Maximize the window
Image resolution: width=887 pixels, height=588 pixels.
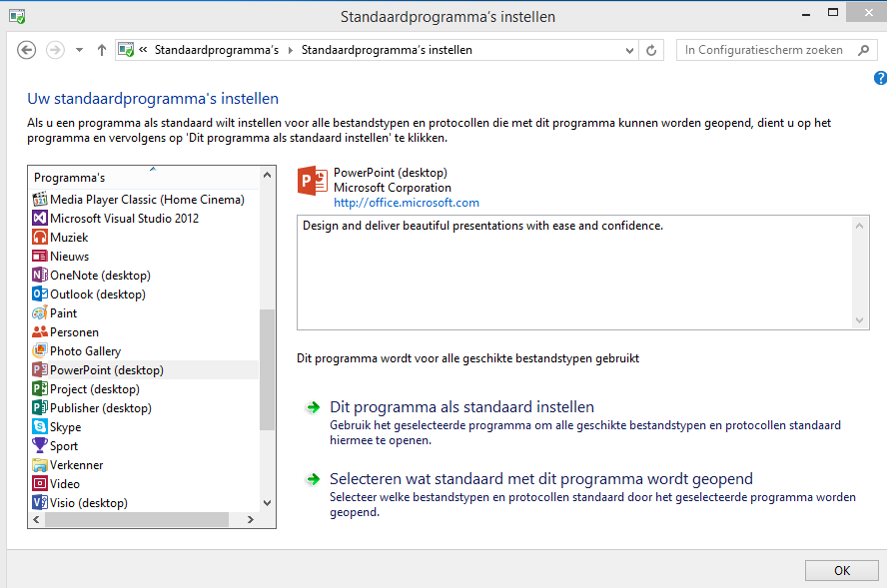coord(833,12)
